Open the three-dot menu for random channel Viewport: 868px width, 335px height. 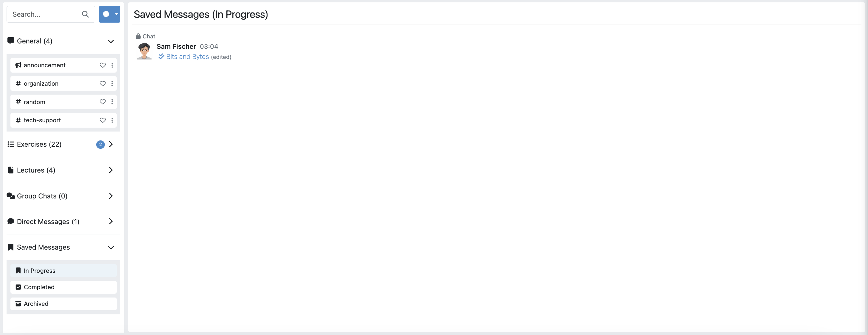112,102
